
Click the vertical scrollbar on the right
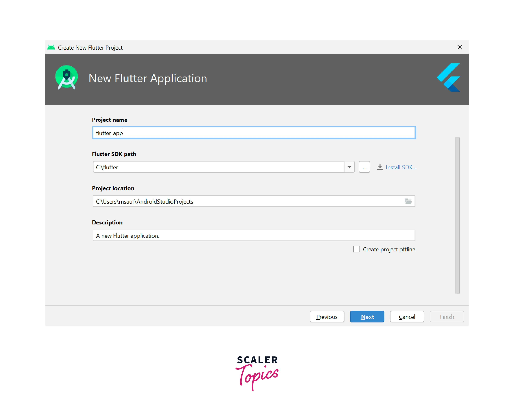click(x=457, y=215)
